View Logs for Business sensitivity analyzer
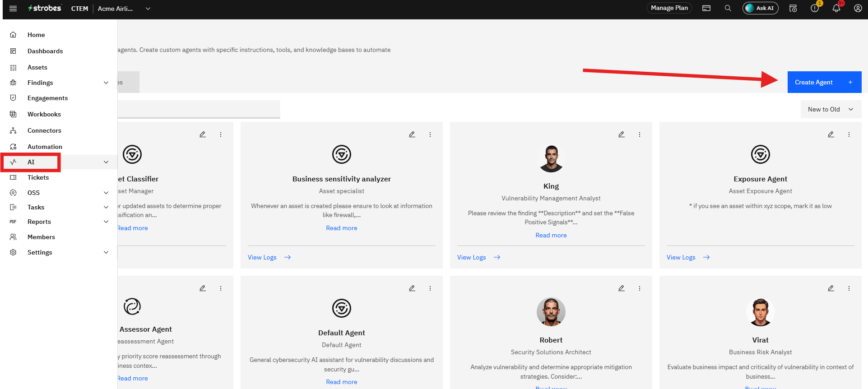 [269, 257]
